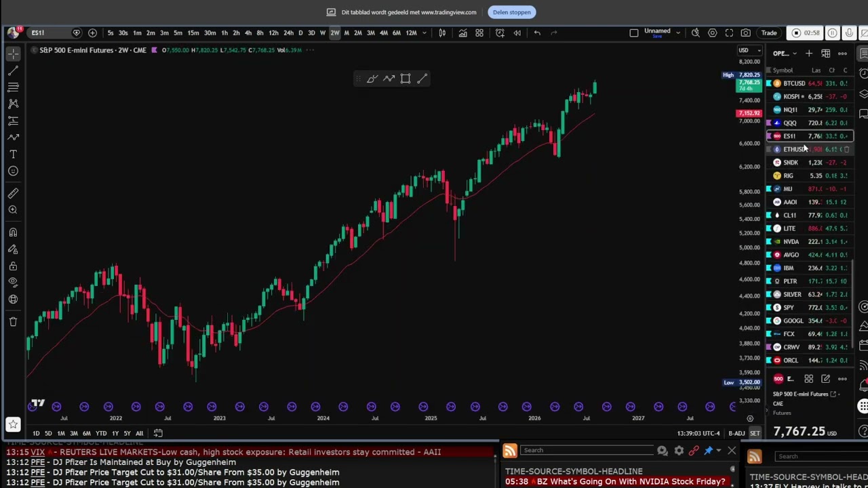The width and height of the screenshot is (868, 488).
Task: Select SILVER in the watchlist
Action: point(809,294)
